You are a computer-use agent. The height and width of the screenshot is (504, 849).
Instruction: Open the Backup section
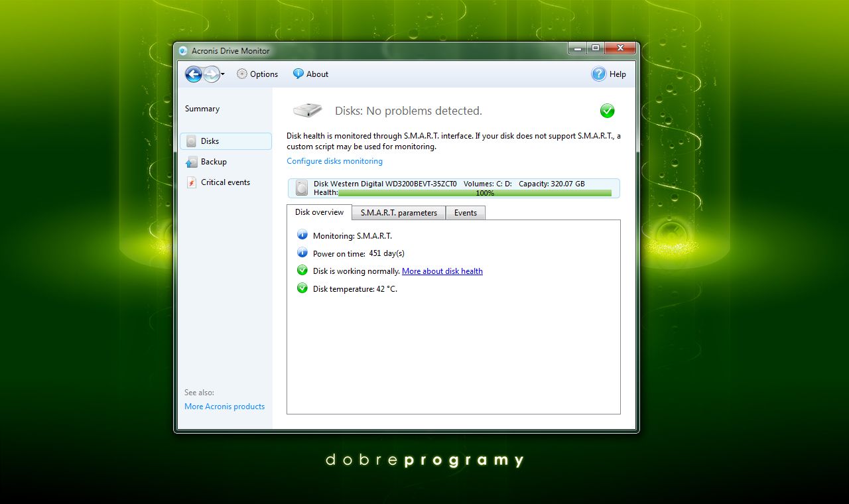214,162
